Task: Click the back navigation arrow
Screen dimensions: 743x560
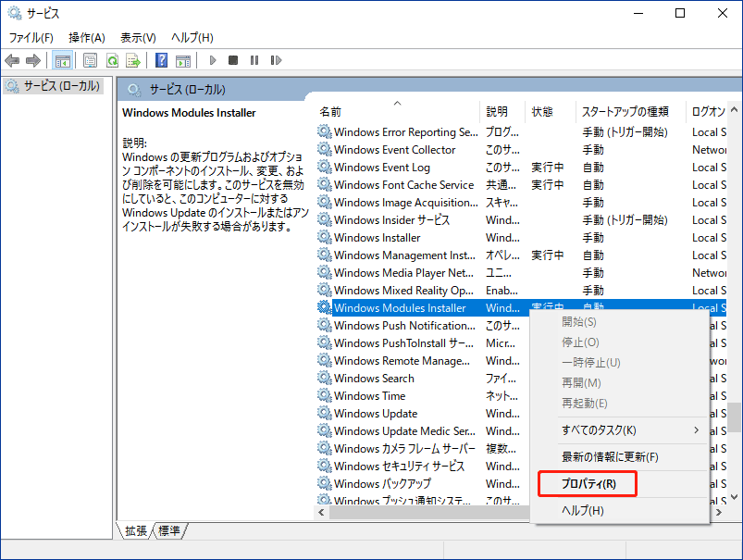Action: coord(11,60)
